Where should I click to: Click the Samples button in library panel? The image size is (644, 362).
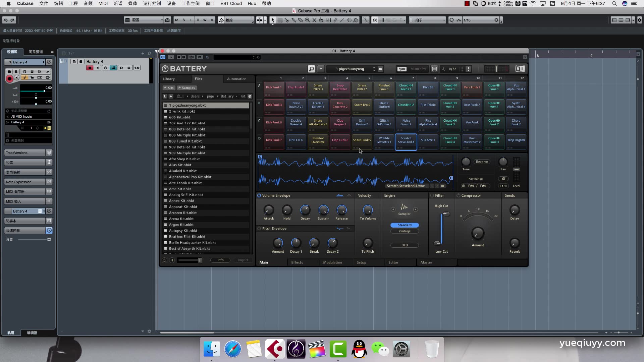pos(187,87)
